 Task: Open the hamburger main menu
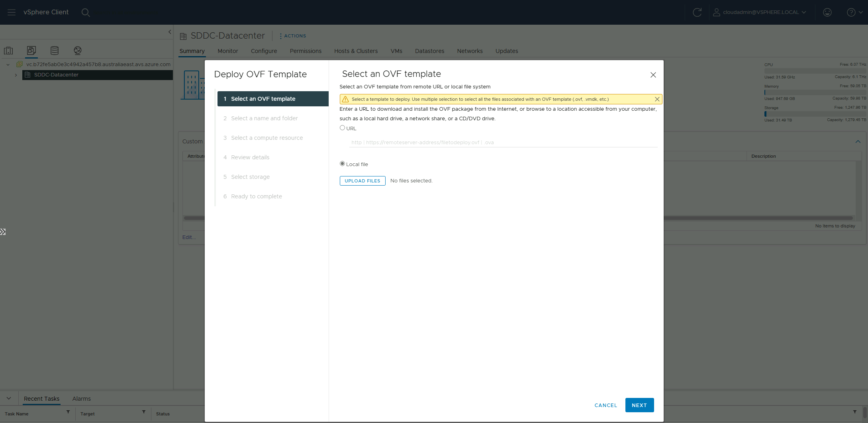click(x=12, y=12)
